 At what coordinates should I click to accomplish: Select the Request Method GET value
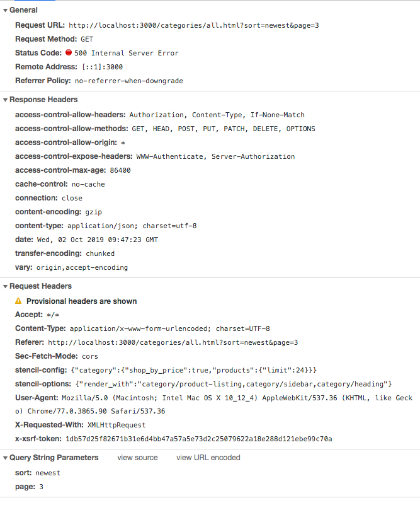(x=86, y=38)
